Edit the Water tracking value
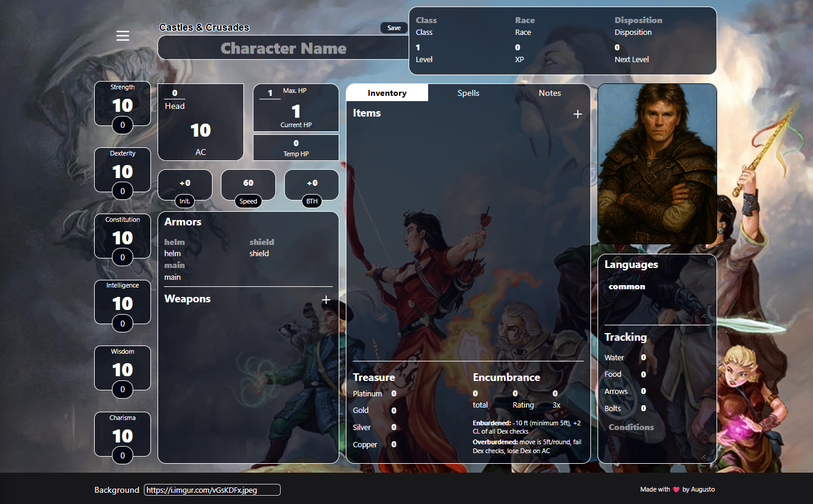This screenshot has width=813, height=504. tap(644, 358)
